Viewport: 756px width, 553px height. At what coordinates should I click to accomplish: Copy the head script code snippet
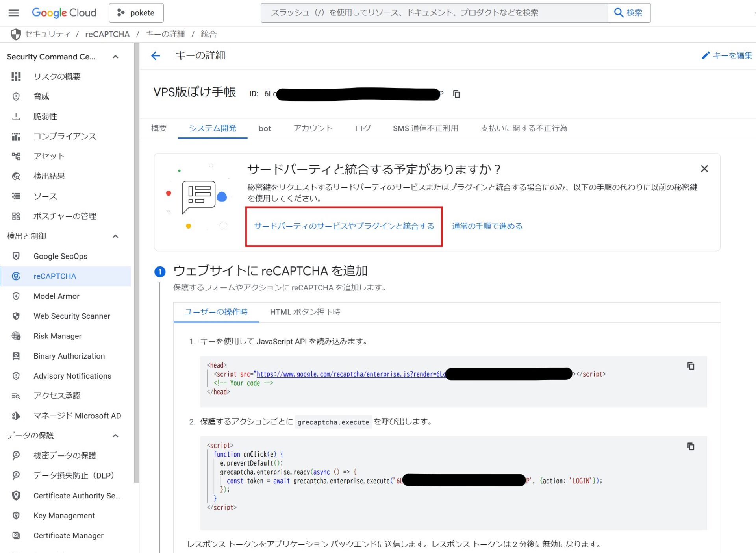click(x=691, y=366)
